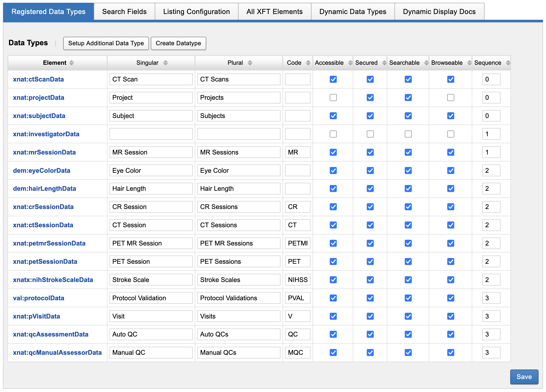Sort by Singular column arrows
Screen dimensions: 546x392
click(x=165, y=63)
